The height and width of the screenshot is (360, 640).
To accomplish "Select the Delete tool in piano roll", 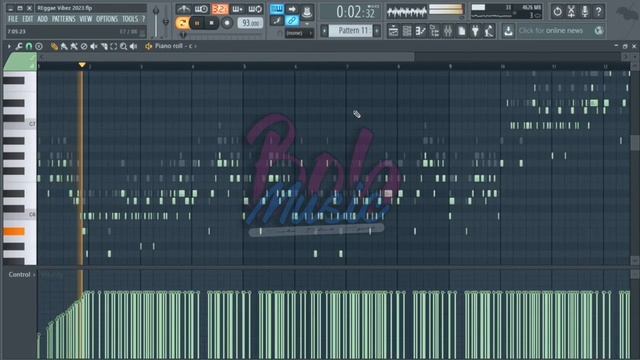I will point(84,47).
